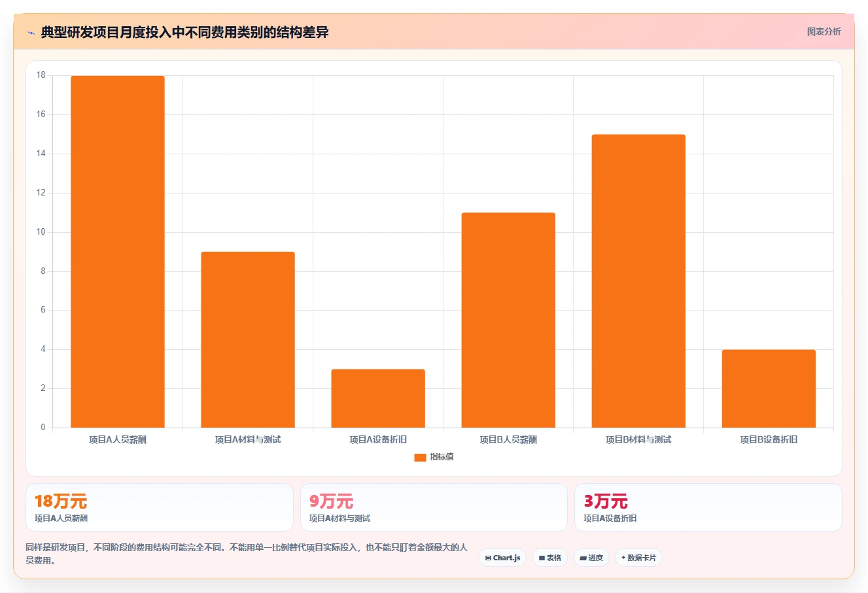Click the 18万元 data card
Screen dimensions: 868x593
160,507
